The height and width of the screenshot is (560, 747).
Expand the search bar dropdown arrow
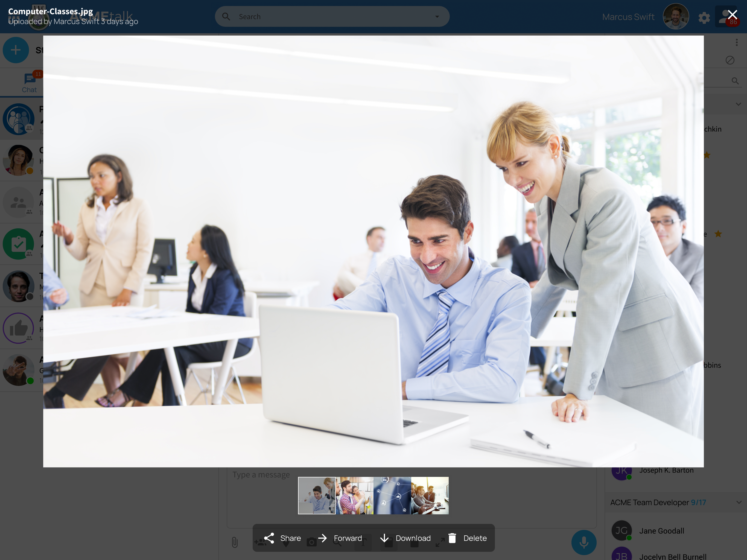[x=437, y=17]
